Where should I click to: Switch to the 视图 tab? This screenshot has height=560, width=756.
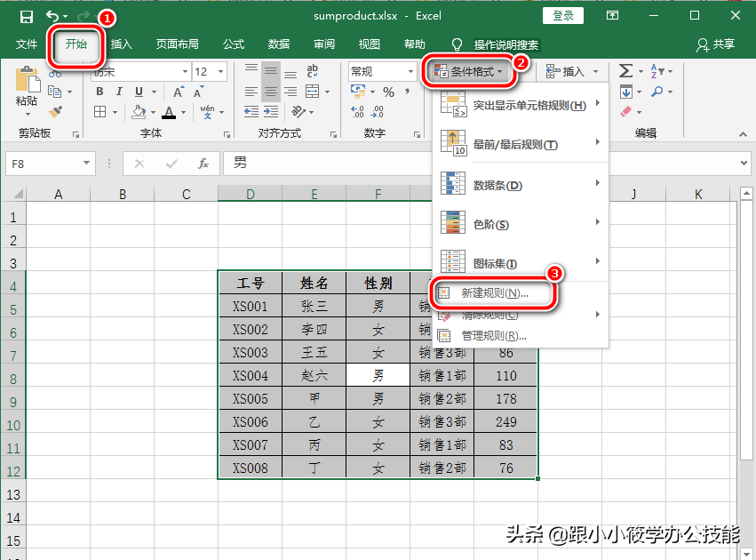(x=370, y=44)
